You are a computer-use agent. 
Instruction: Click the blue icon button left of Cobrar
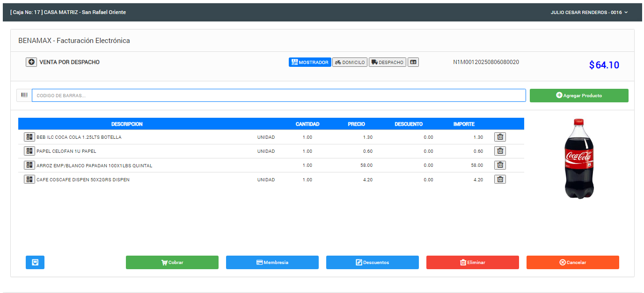(35, 262)
